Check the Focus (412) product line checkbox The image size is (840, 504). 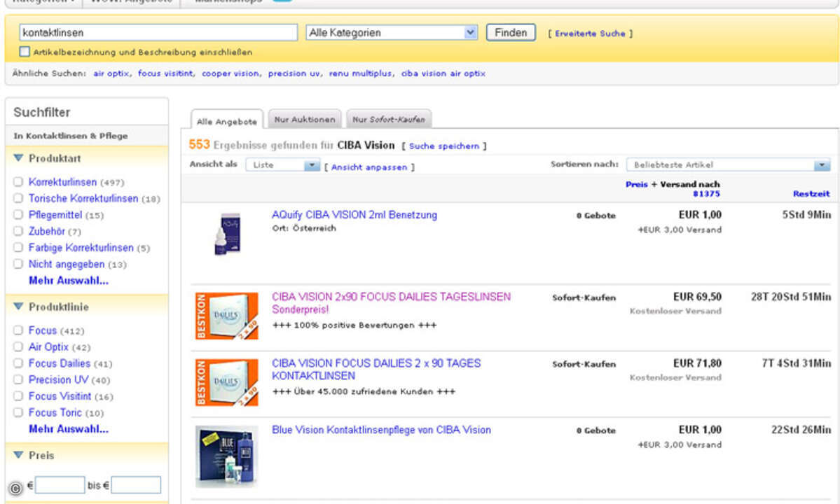[18, 330]
